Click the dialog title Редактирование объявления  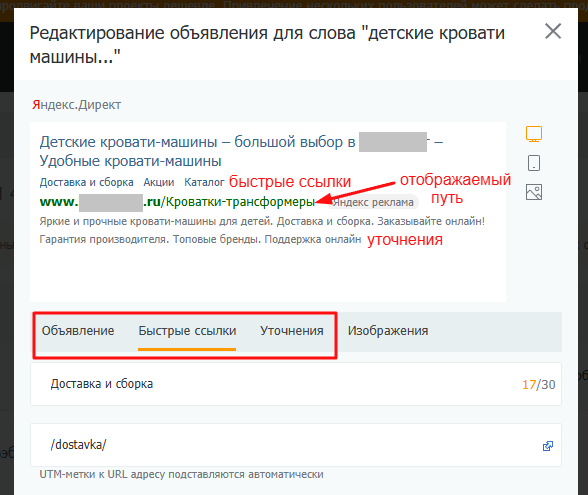point(267,45)
